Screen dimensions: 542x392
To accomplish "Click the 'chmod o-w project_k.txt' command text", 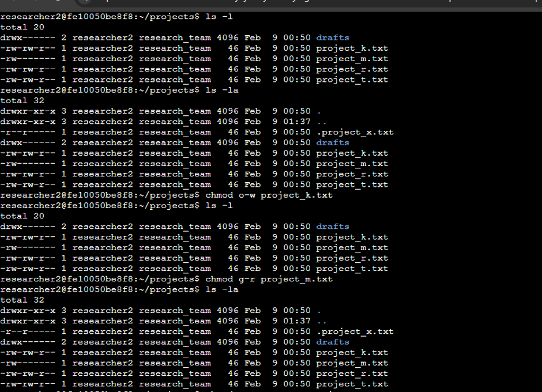I will click(269, 195).
